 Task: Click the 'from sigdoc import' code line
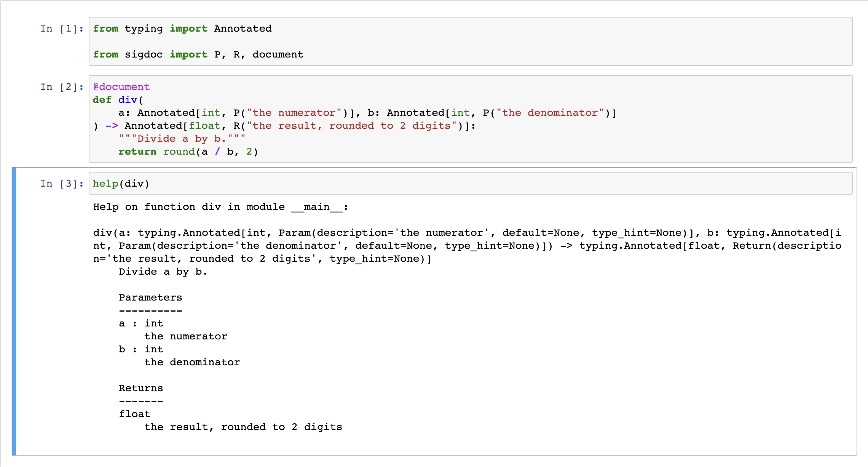click(x=198, y=54)
